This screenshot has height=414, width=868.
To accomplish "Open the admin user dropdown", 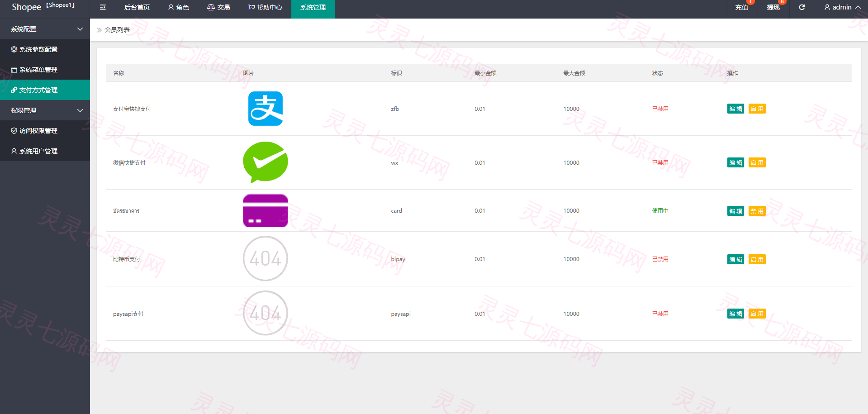I will 842,7.
